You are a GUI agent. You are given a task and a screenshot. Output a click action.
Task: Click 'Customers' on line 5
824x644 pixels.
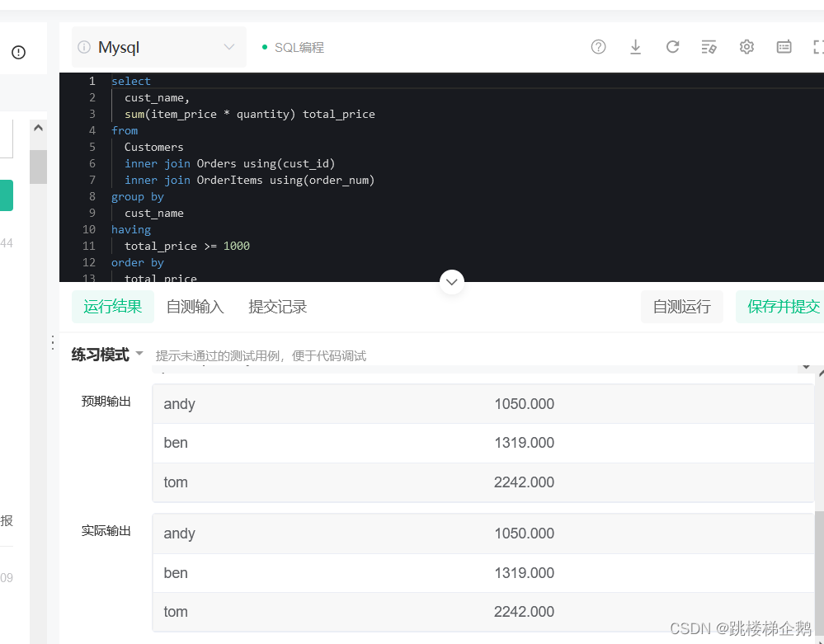point(154,148)
